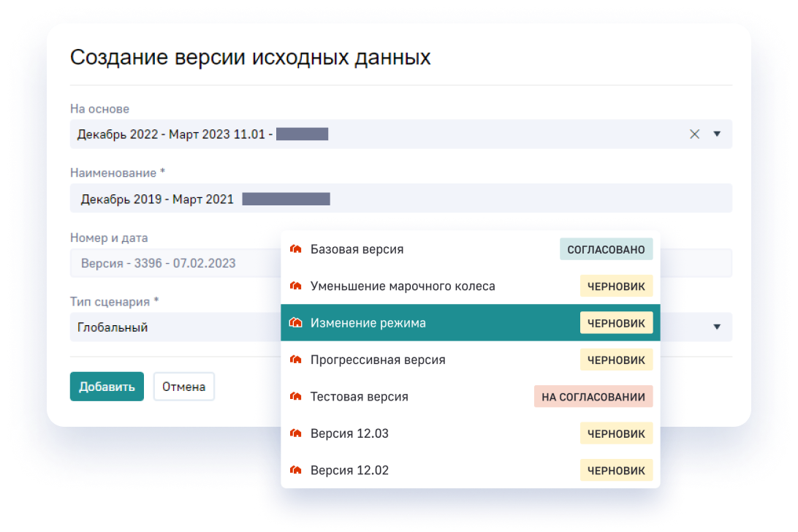Choose Тестовая версия from the list
Viewport: 798px width, 532px height.
(x=471, y=396)
